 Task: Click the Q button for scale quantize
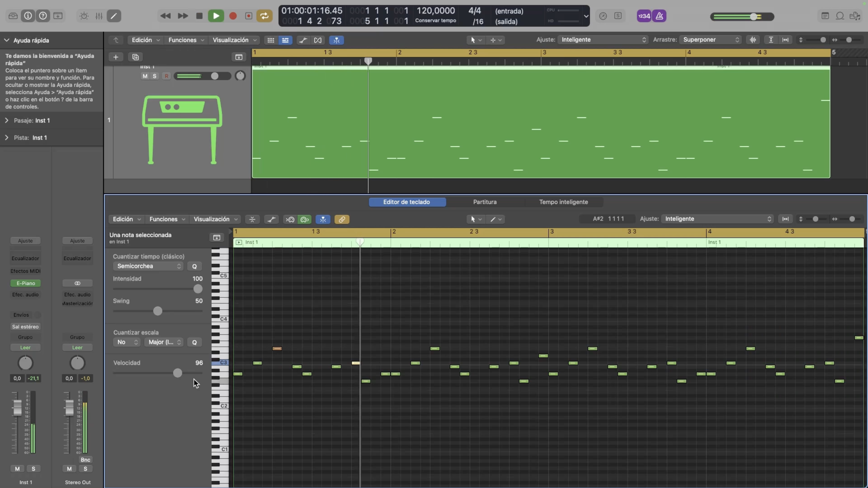coord(194,342)
